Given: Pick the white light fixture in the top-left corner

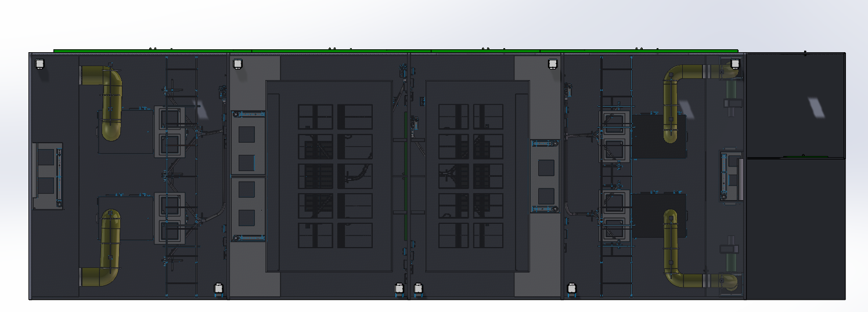Looking at the screenshot, I should [x=40, y=64].
